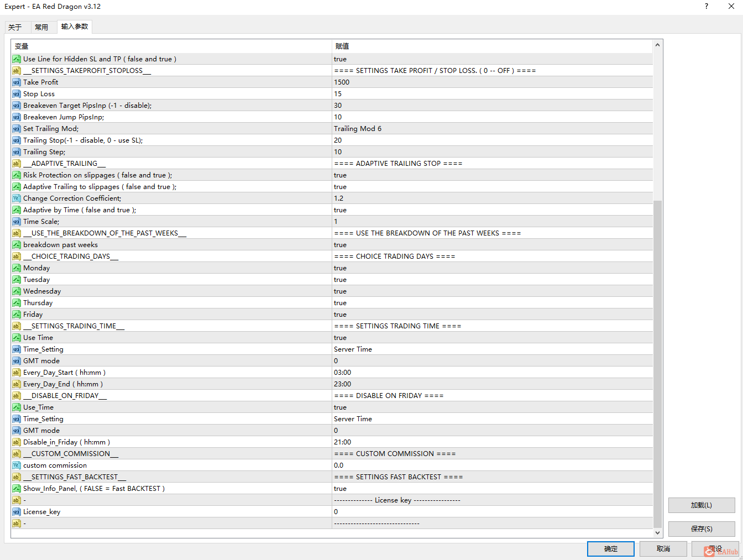
Task: Open help via the ? button
Action: 706,7
